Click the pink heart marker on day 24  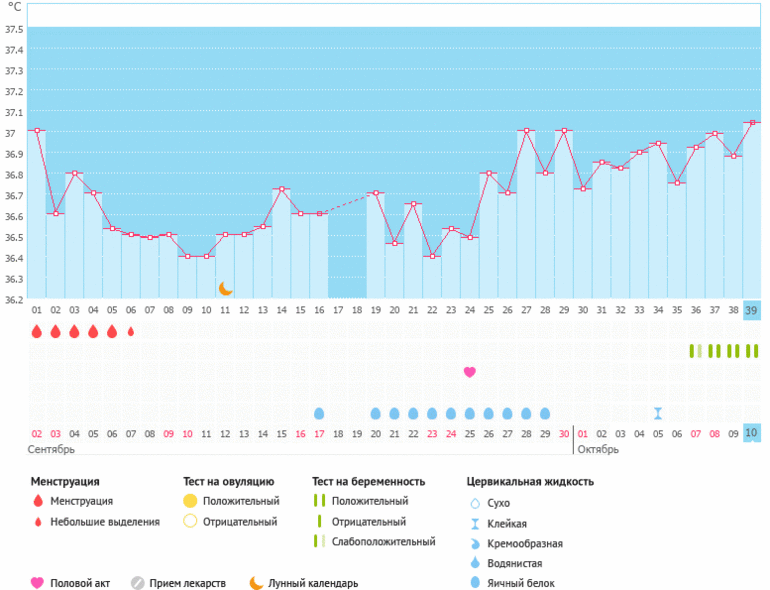tap(470, 372)
